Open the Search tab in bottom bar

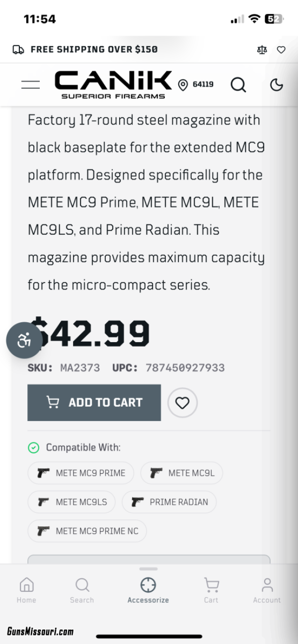pos(82,590)
